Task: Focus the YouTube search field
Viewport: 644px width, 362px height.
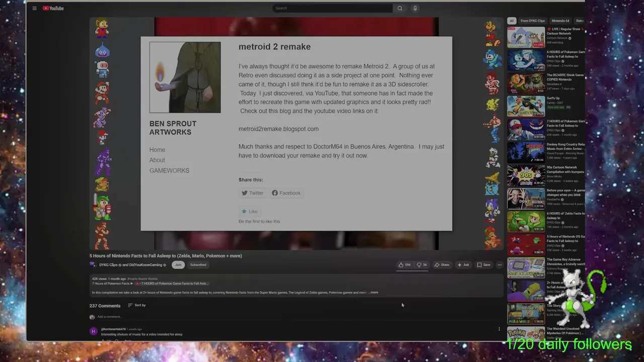Action: tap(333, 8)
